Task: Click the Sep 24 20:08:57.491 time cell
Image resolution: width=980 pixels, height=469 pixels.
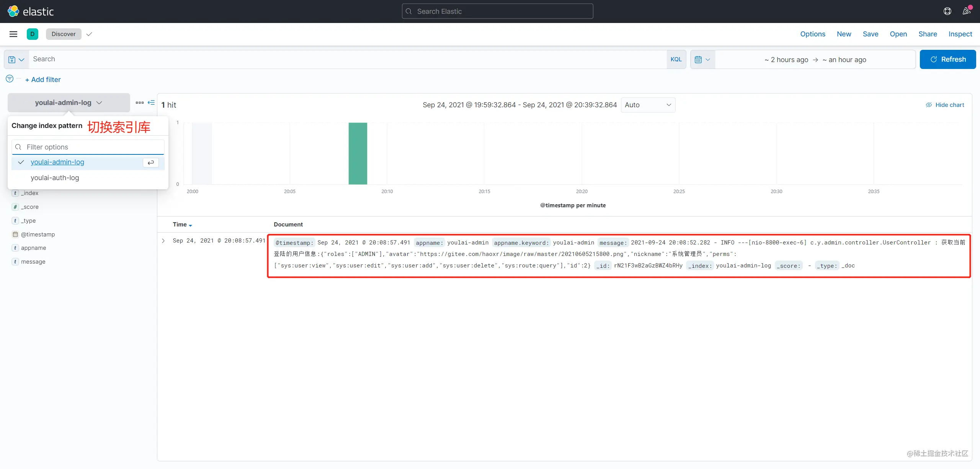Action: [219, 241]
